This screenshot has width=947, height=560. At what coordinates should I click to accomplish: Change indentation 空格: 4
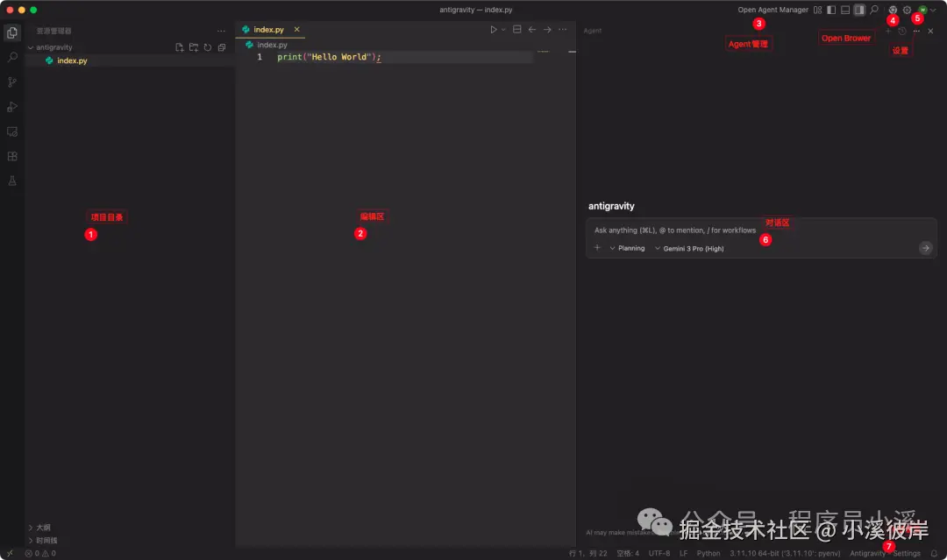[x=628, y=553]
